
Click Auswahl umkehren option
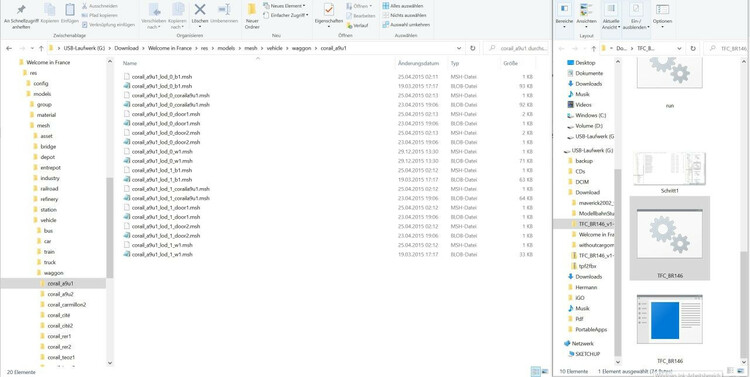pyautogui.click(x=406, y=24)
